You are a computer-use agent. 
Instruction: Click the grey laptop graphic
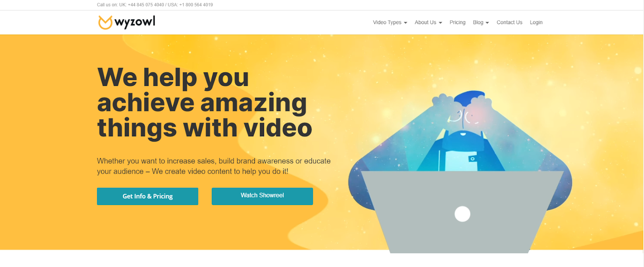click(462, 212)
